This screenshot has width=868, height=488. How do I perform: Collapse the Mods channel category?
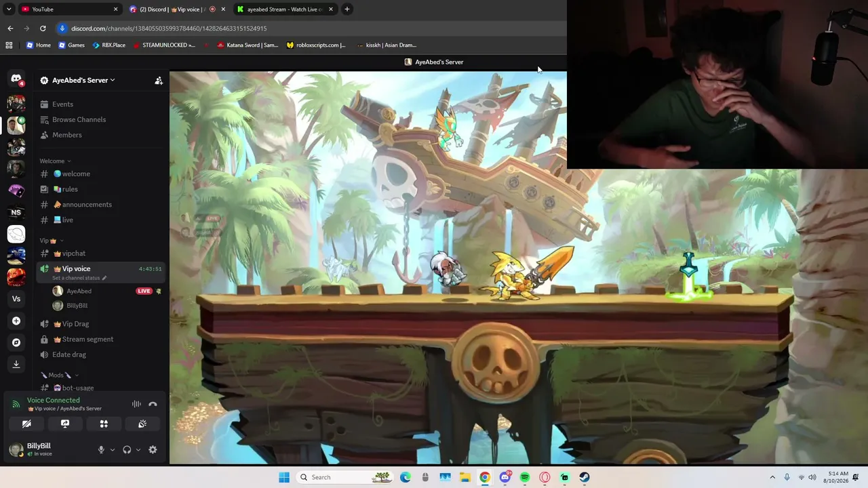(60, 375)
